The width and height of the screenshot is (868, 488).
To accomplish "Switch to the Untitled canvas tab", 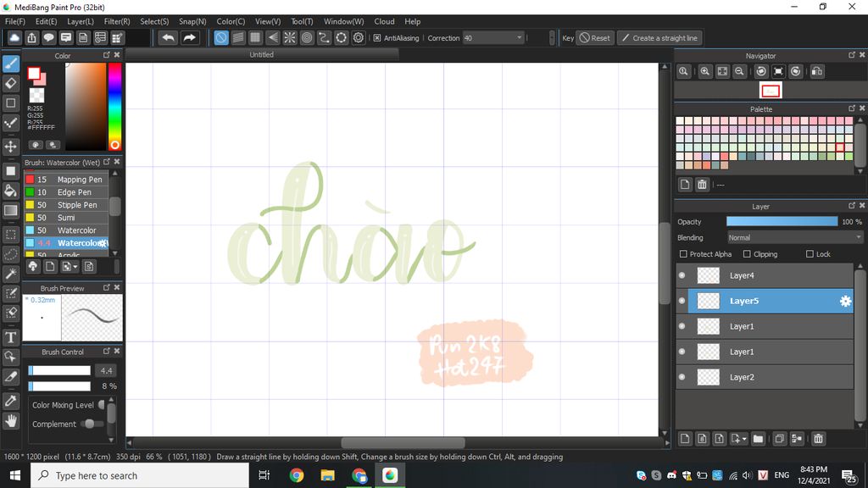I will click(261, 55).
